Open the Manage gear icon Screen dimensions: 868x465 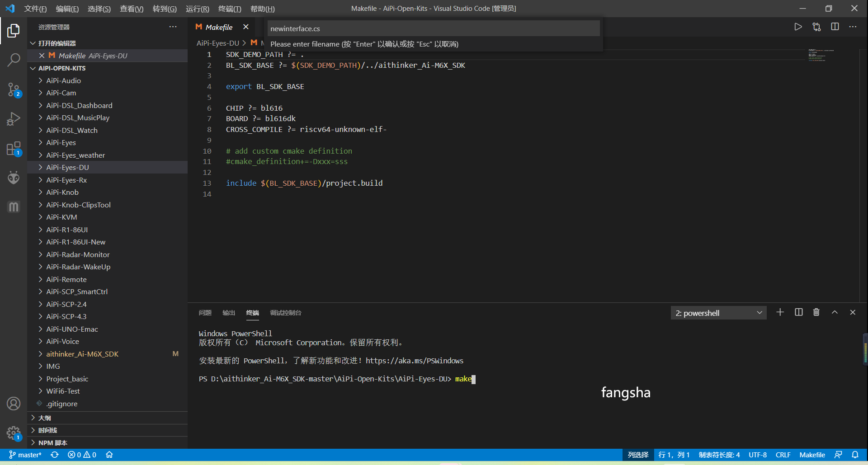(14, 433)
